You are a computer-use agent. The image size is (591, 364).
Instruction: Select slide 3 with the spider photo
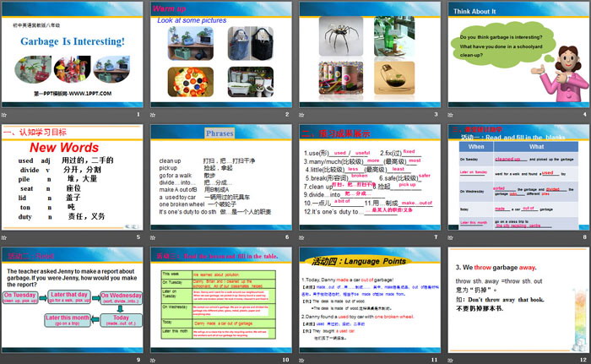tap(370, 54)
